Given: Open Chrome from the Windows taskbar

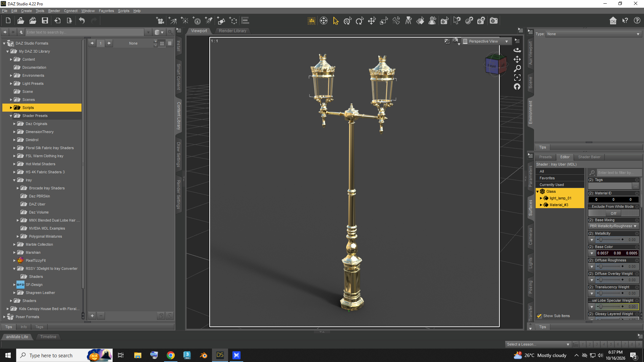Looking at the screenshot, I should coord(171,355).
